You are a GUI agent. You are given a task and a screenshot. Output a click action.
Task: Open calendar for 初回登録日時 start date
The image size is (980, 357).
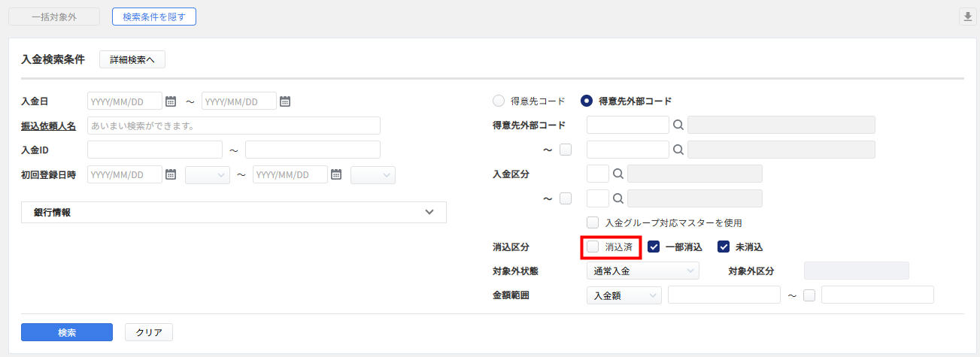pyautogui.click(x=171, y=174)
